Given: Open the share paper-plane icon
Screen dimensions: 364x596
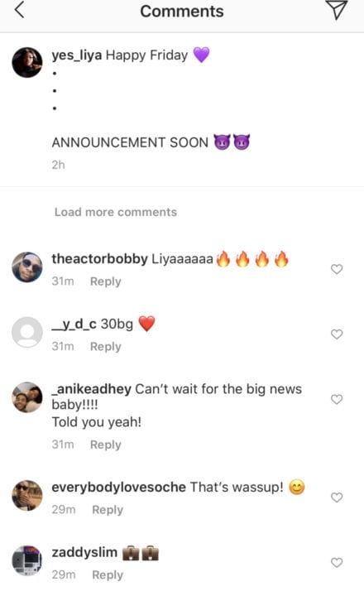Looking at the screenshot, I should [337, 10].
